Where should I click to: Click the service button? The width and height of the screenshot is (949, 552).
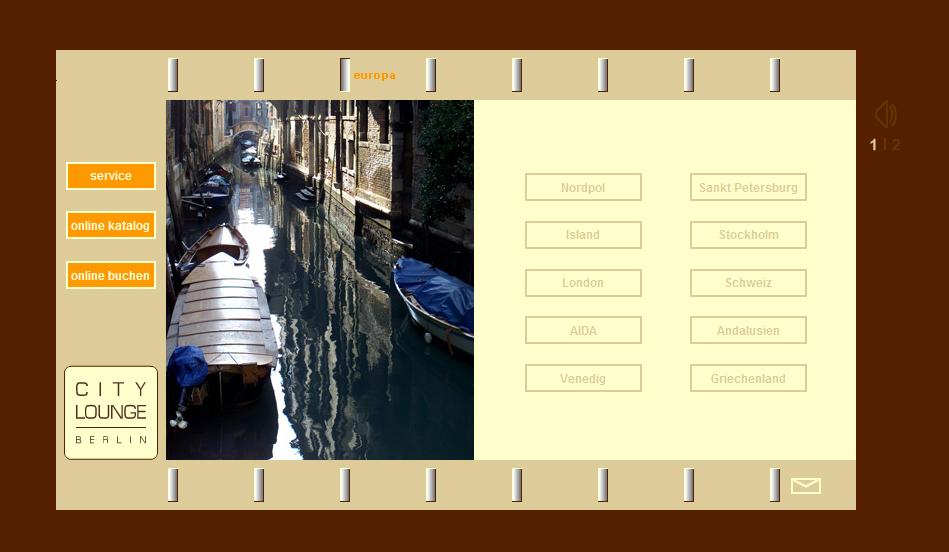pos(111,176)
